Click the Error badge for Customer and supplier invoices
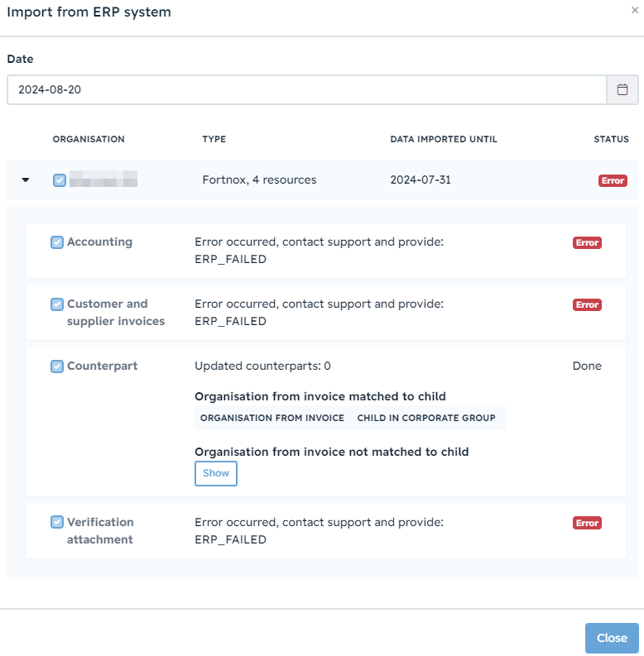The width and height of the screenshot is (644, 656). (x=587, y=304)
